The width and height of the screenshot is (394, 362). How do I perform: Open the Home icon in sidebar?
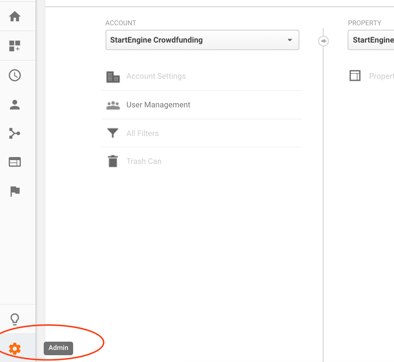15,16
